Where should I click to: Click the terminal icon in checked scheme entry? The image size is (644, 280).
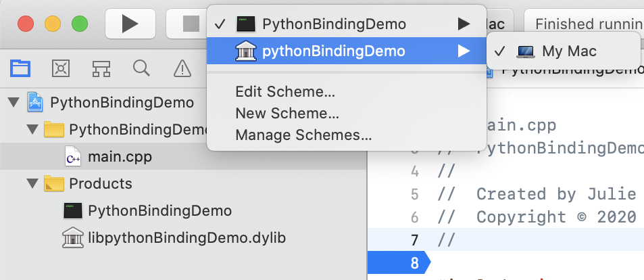(x=246, y=24)
